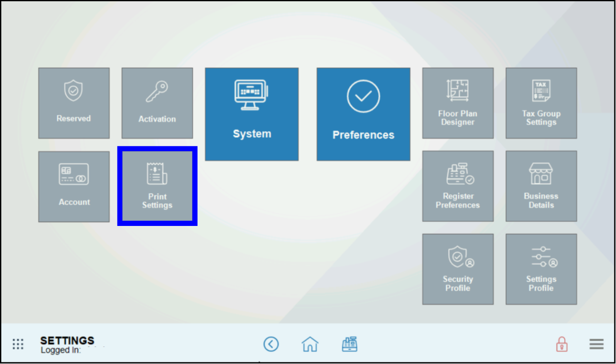
Task: Select the Print Settings tile
Action: click(157, 186)
